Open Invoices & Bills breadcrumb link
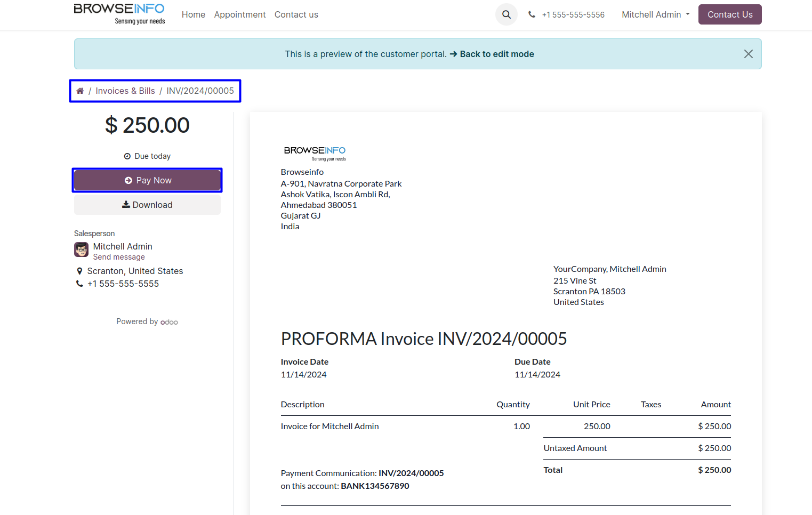Image resolution: width=812 pixels, height=515 pixels. pyautogui.click(x=125, y=91)
